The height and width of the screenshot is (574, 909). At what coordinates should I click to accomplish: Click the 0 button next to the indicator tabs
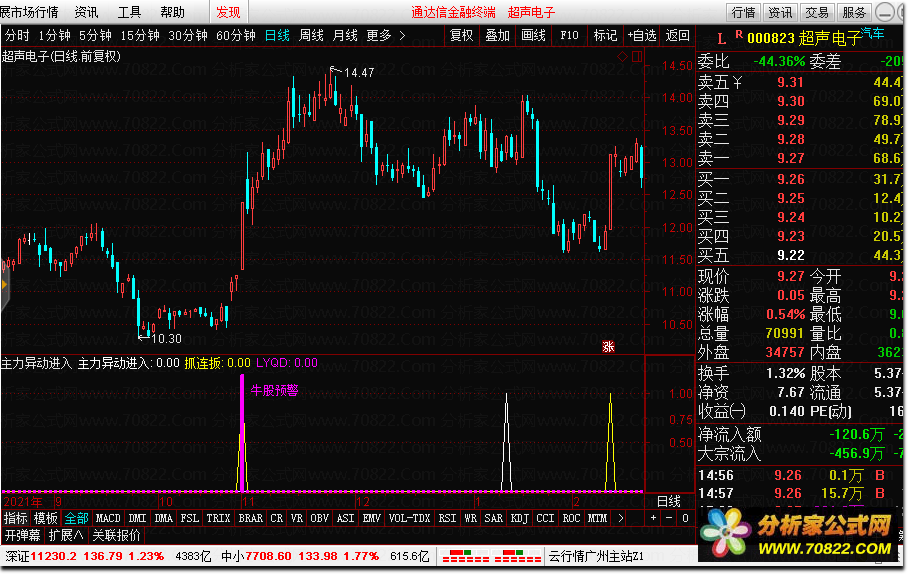point(685,518)
